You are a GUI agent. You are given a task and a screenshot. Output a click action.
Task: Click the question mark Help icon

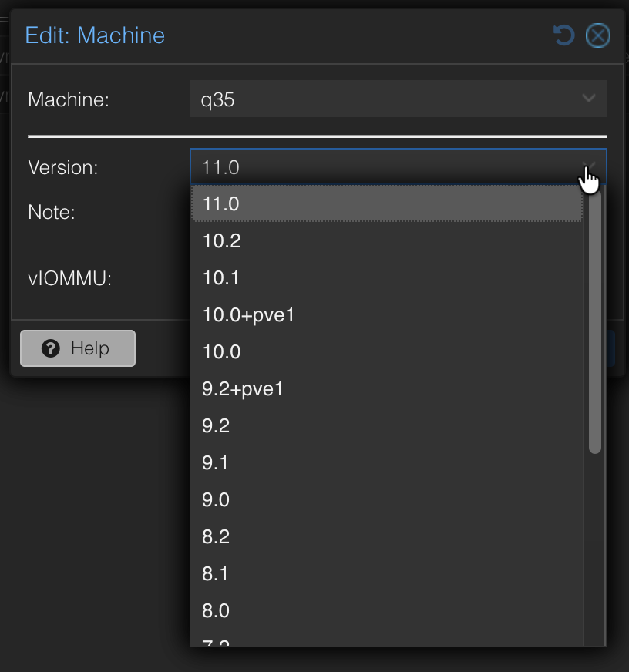point(51,348)
